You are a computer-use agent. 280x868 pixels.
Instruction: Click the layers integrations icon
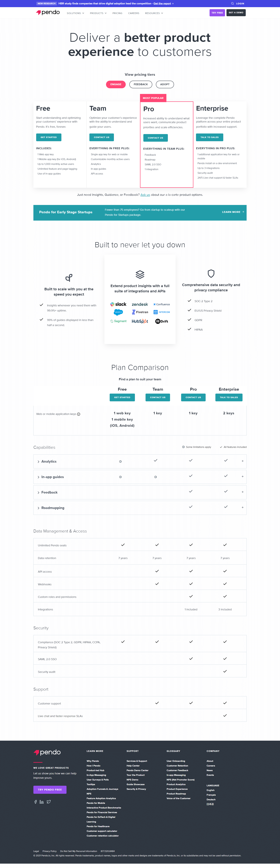(x=140, y=274)
